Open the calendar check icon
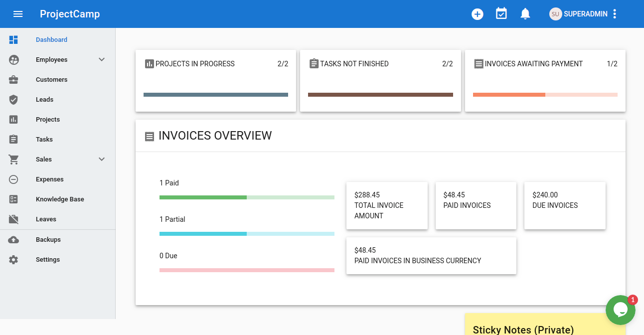The width and height of the screenshot is (644, 335). coord(501,14)
